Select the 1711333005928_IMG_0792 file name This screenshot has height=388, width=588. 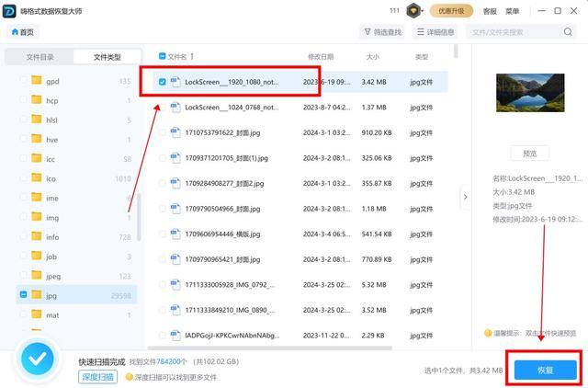pos(230,285)
